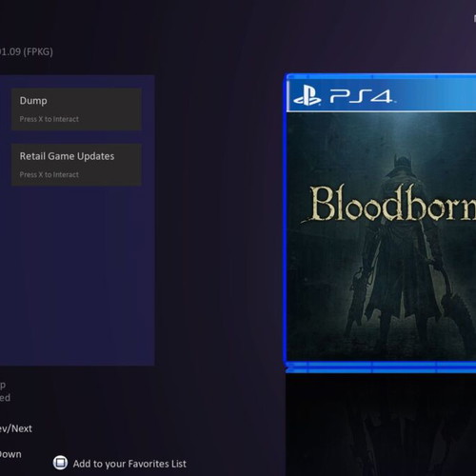Select the Dump option
476x476 pixels.
point(76,109)
